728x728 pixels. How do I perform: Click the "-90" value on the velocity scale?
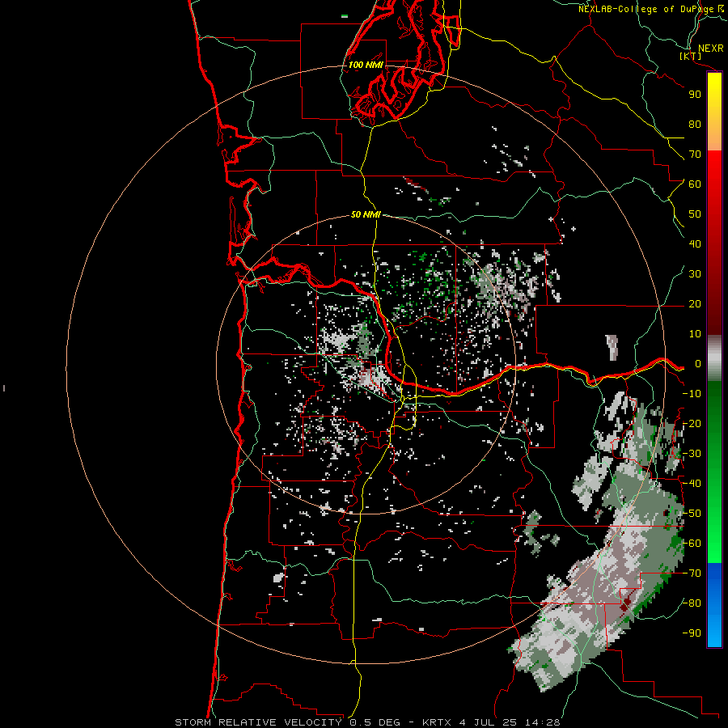692,633
